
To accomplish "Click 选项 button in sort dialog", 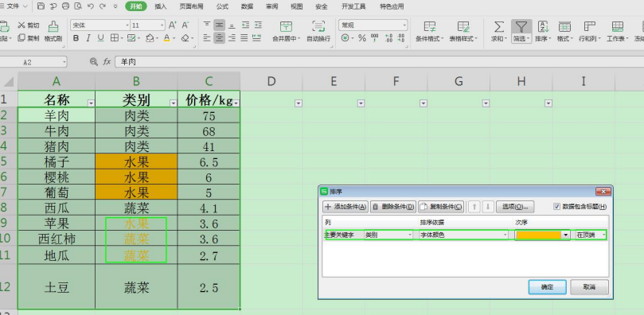I will (x=515, y=207).
